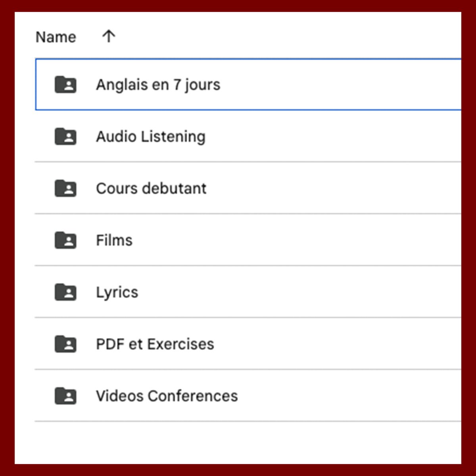Image resolution: width=476 pixels, height=476 pixels.
Task: Click the Audio Listening shared folder icon
Action: tap(65, 136)
